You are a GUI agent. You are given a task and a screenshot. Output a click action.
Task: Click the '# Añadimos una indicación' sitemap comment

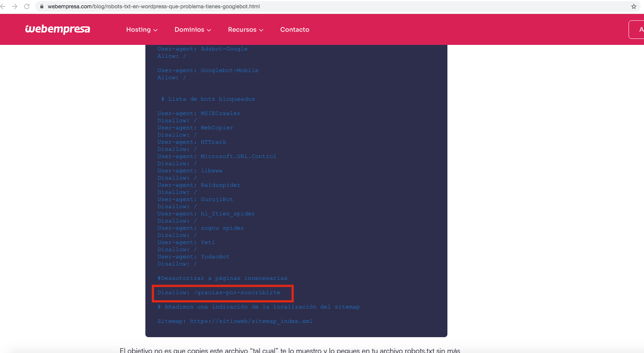click(x=259, y=307)
